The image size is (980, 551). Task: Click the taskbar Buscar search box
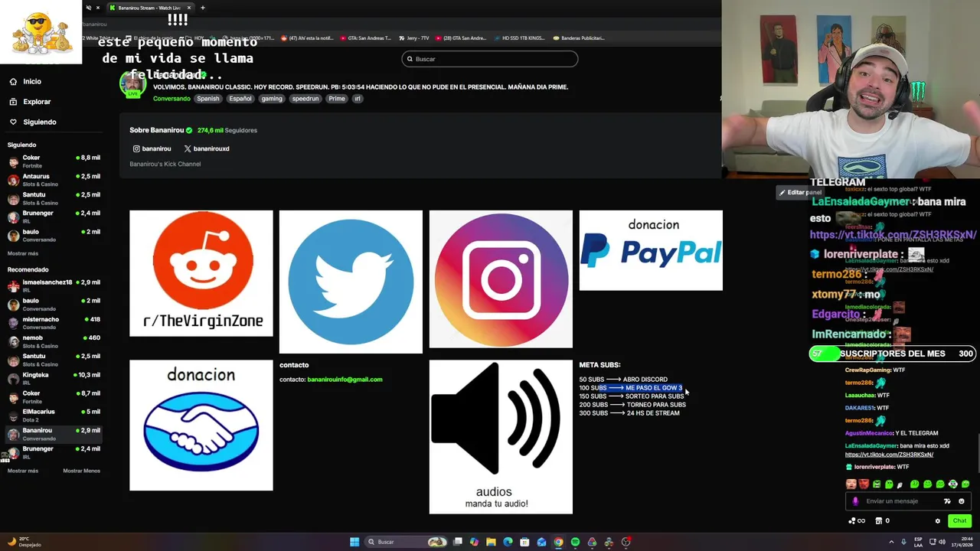406,542
